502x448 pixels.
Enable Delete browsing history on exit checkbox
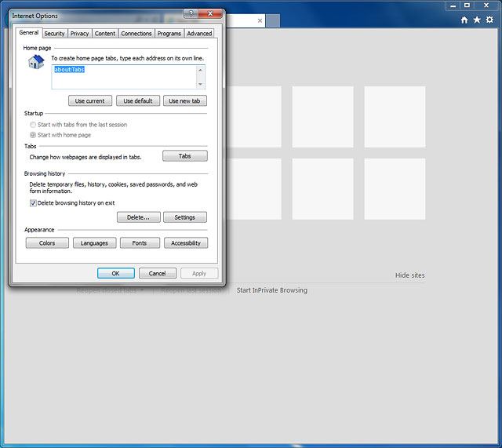[34, 202]
